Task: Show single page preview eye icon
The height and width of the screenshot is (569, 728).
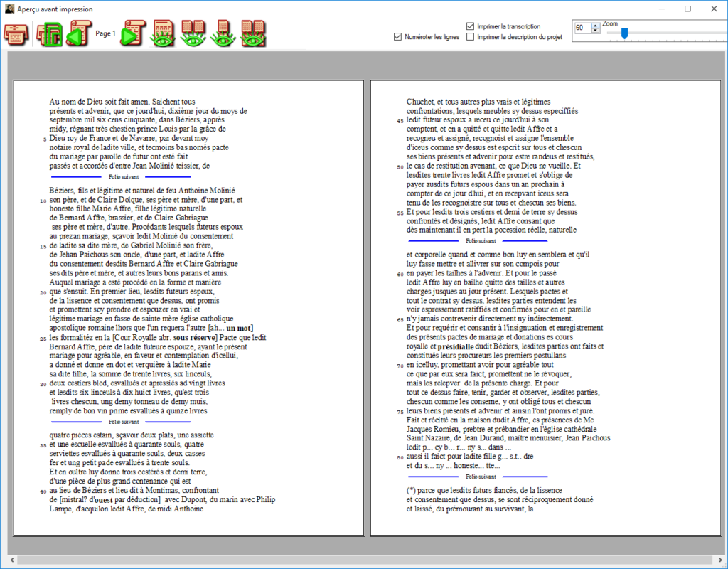Action: (x=163, y=34)
